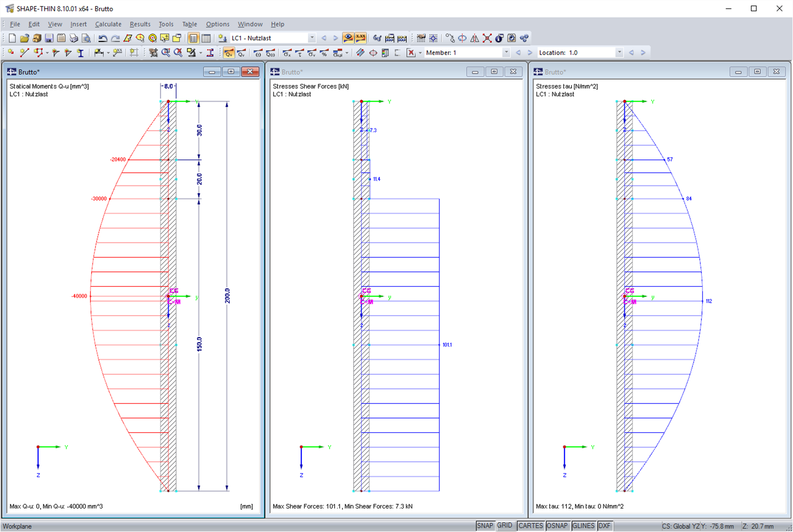This screenshot has width=793, height=532.
Task: Select the shear stress tau display icon
Action: pos(299,53)
